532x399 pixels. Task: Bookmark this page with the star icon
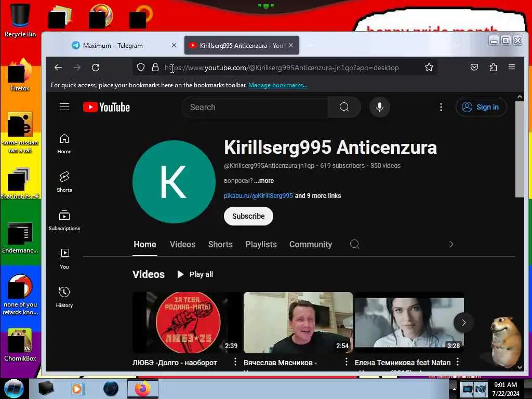click(429, 67)
